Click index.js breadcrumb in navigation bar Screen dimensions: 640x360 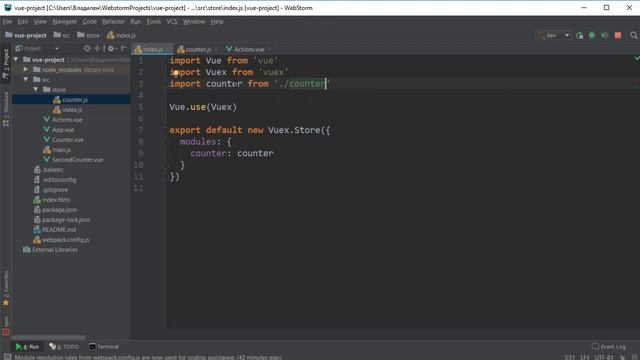click(x=121, y=36)
